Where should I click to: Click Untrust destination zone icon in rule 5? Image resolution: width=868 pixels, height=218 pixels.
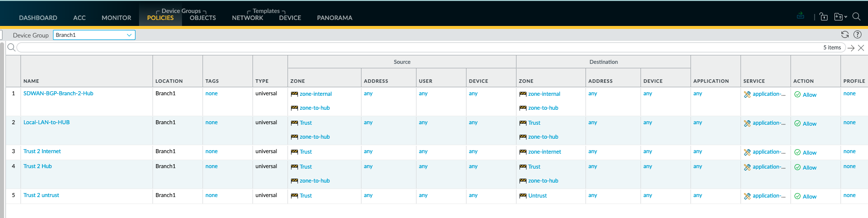(523, 196)
